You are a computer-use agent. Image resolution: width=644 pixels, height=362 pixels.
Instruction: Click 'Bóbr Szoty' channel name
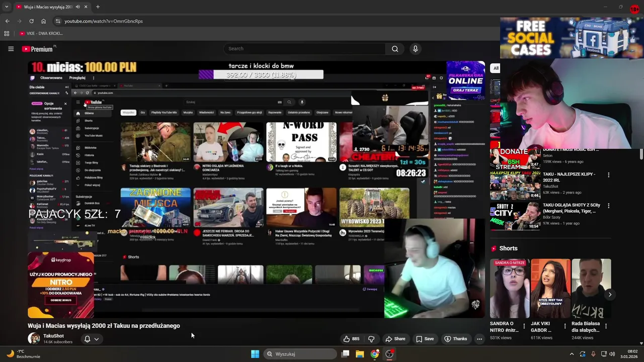(x=553, y=217)
